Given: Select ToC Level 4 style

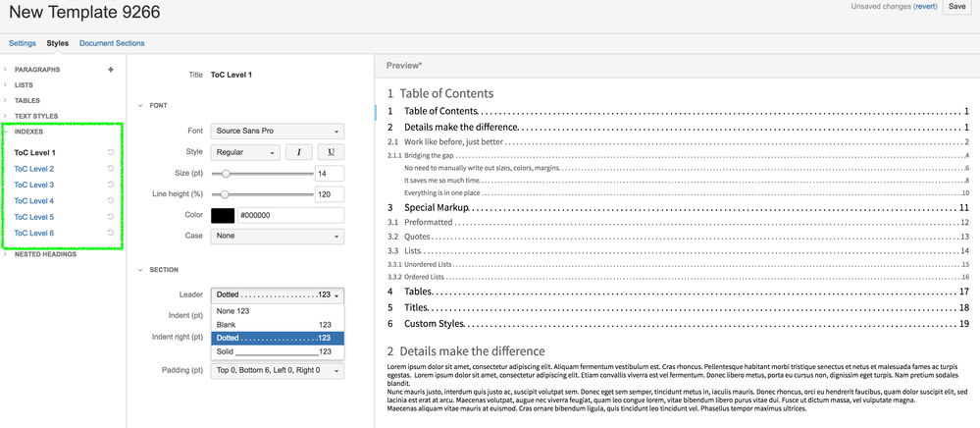Looking at the screenshot, I should 34,201.
